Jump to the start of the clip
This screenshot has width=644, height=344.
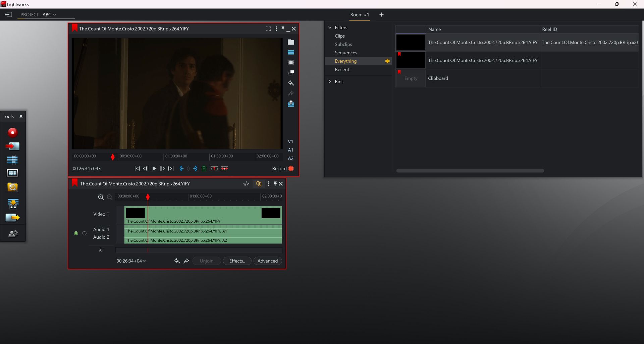pos(137,169)
